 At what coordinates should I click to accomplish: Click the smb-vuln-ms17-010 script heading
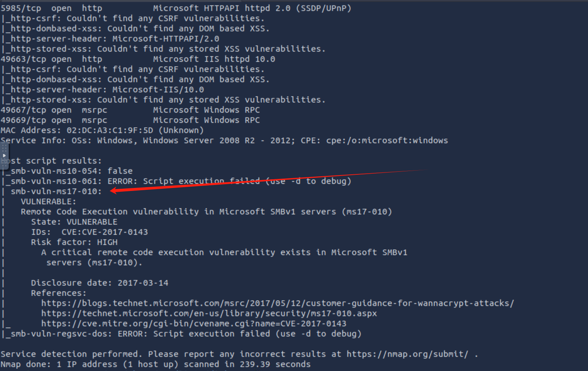pyautogui.click(x=56, y=191)
